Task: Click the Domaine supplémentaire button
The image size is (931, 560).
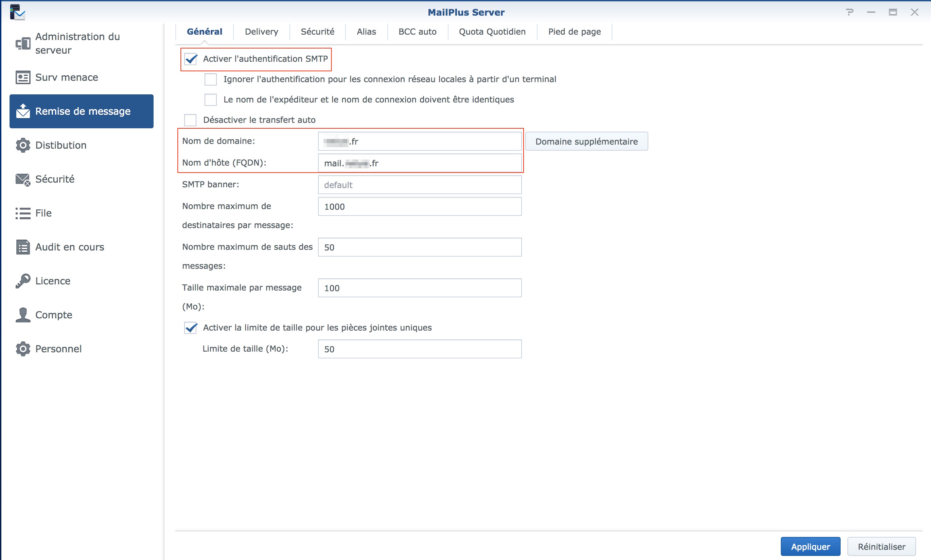Action: 586,142
